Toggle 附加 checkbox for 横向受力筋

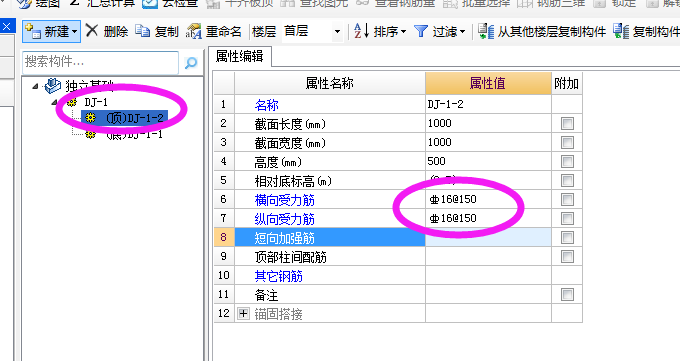click(x=567, y=200)
